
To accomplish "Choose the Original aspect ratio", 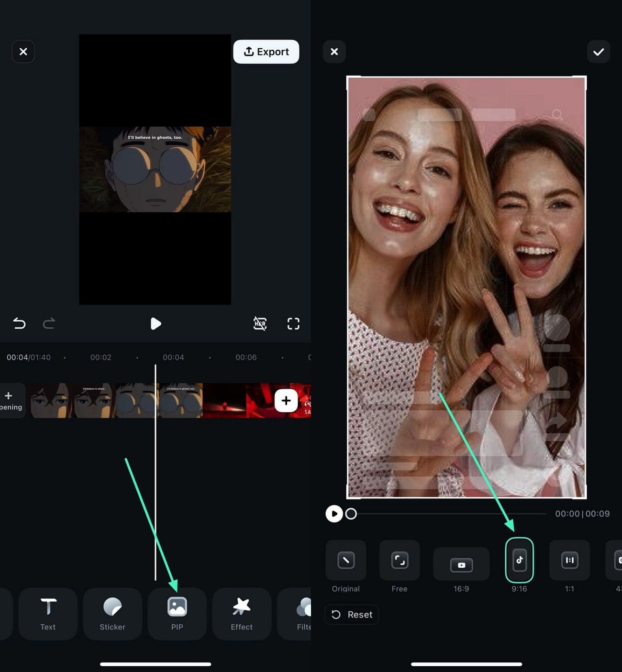I will point(345,561).
